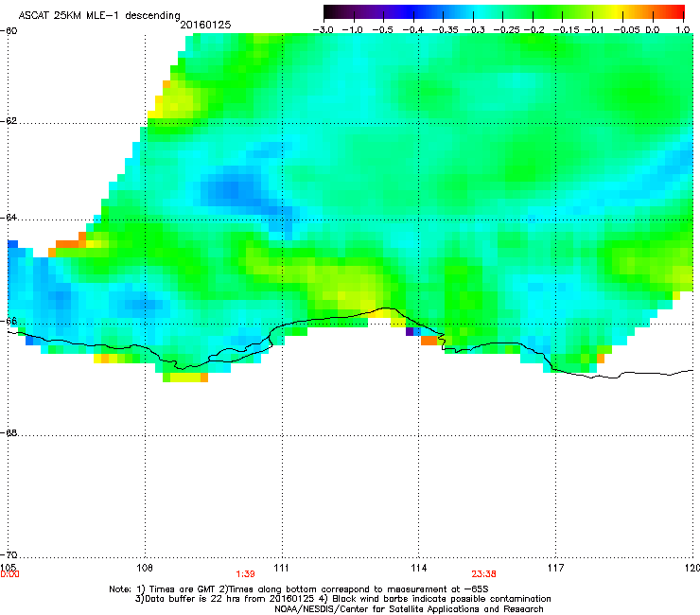Click the orange data cell right of 114E near the coastline
Screen dimensions: 700x615
tap(429, 341)
